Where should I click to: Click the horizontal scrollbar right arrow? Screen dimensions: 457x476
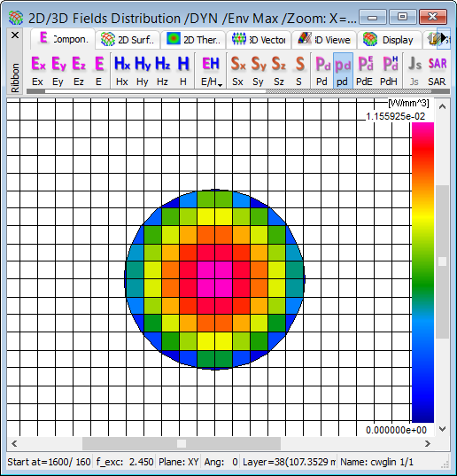[x=428, y=444]
